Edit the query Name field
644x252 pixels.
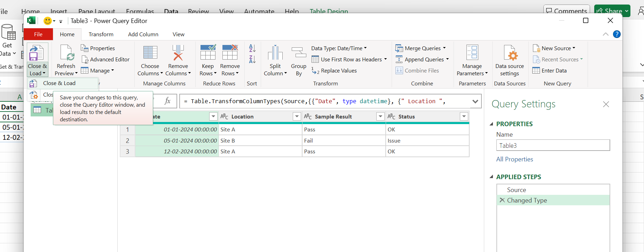click(553, 145)
